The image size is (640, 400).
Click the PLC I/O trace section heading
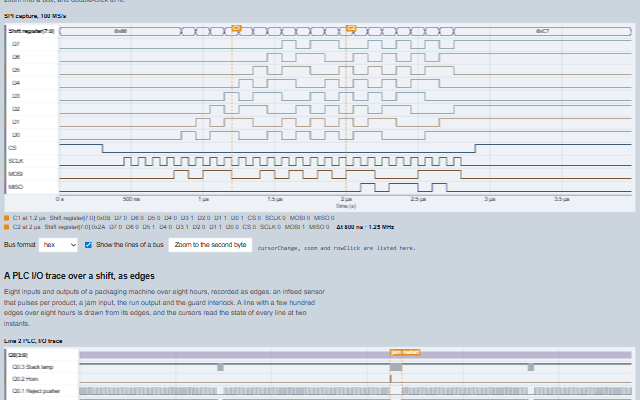(x=79, y=276)
